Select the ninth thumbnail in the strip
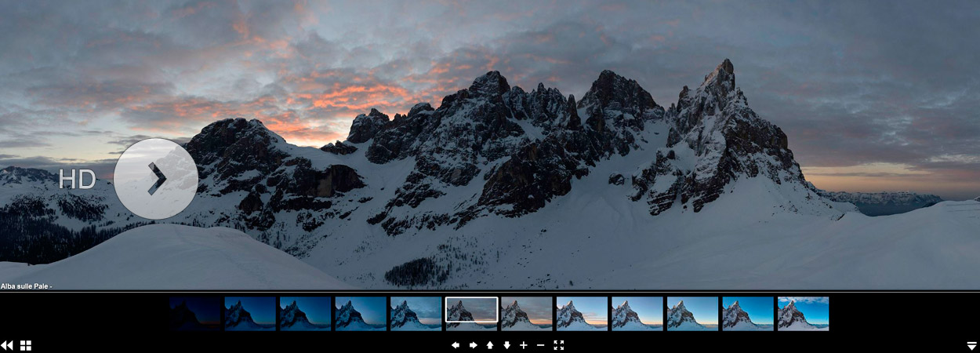The image size is (980, 353). point(637,314)
